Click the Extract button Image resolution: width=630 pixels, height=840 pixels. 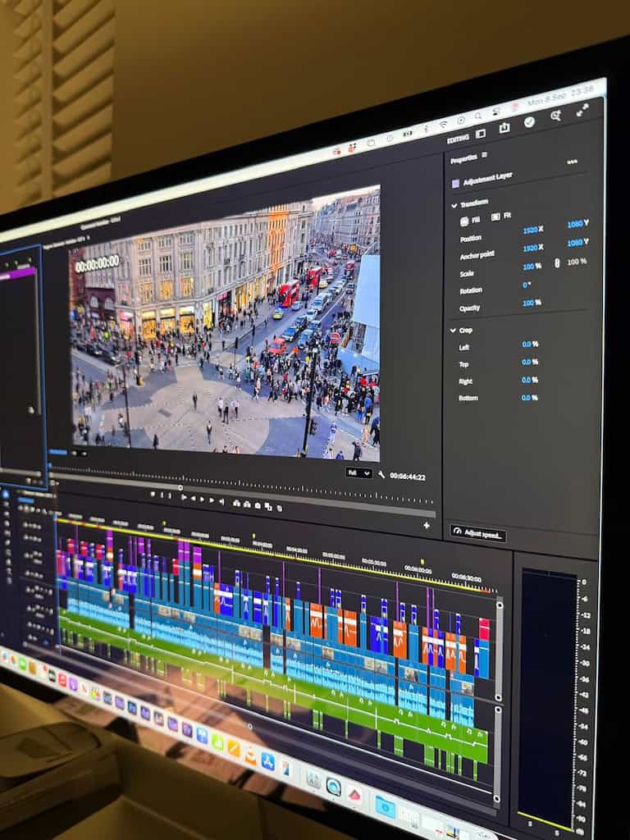tap(247, 504)
